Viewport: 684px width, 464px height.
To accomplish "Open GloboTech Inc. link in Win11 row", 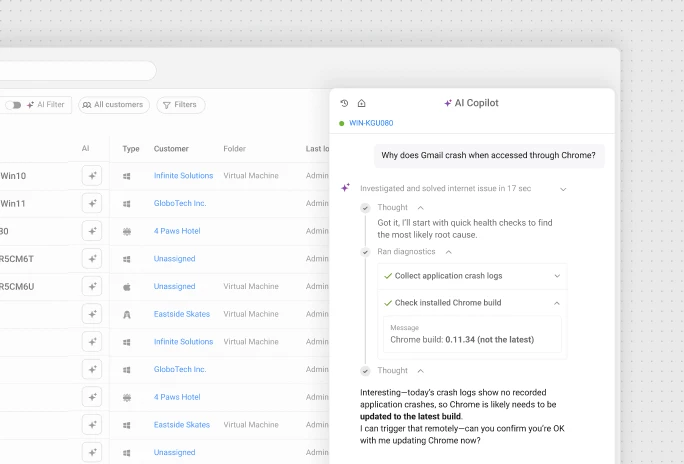I will click(x=180, y=203).
